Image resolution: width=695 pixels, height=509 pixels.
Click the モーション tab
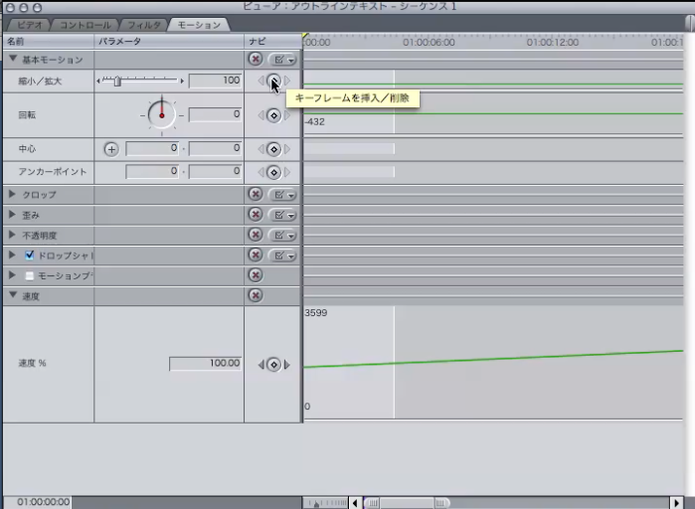(x=199, y=25)
